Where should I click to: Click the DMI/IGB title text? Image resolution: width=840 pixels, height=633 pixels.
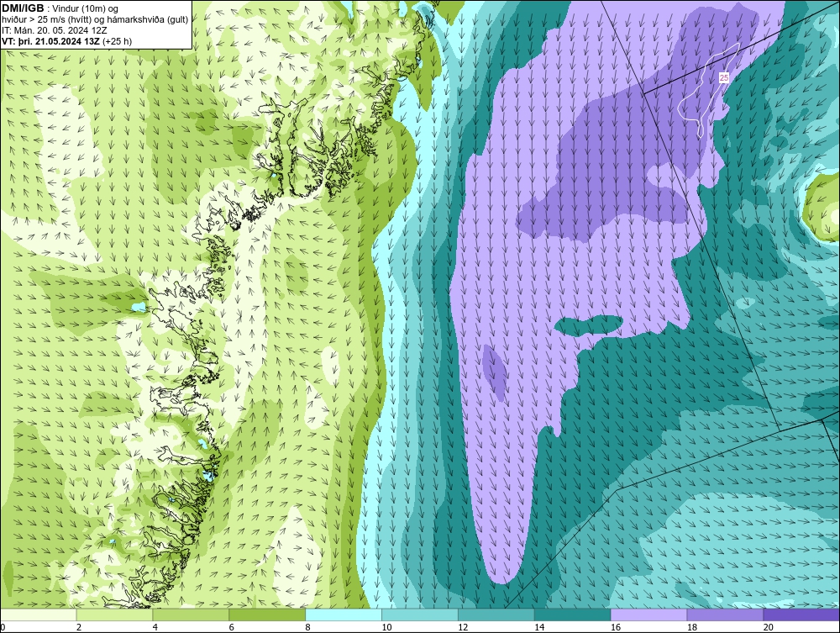click(23, 8)
